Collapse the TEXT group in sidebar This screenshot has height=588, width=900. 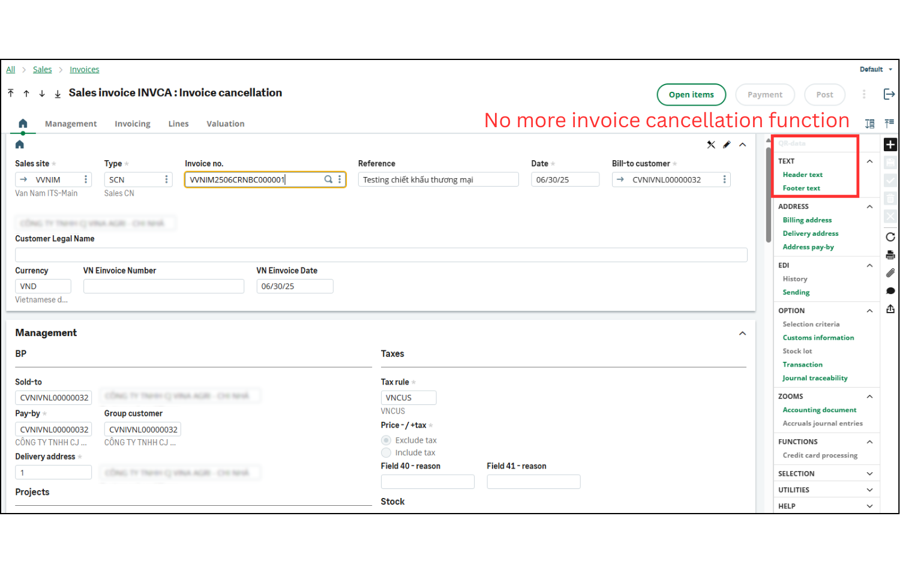pos(869,161)
